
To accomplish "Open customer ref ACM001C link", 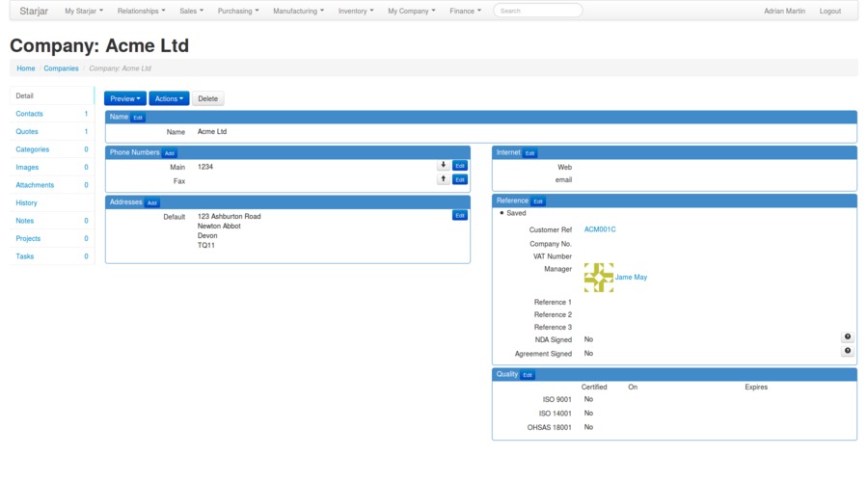I will (600, 229).
